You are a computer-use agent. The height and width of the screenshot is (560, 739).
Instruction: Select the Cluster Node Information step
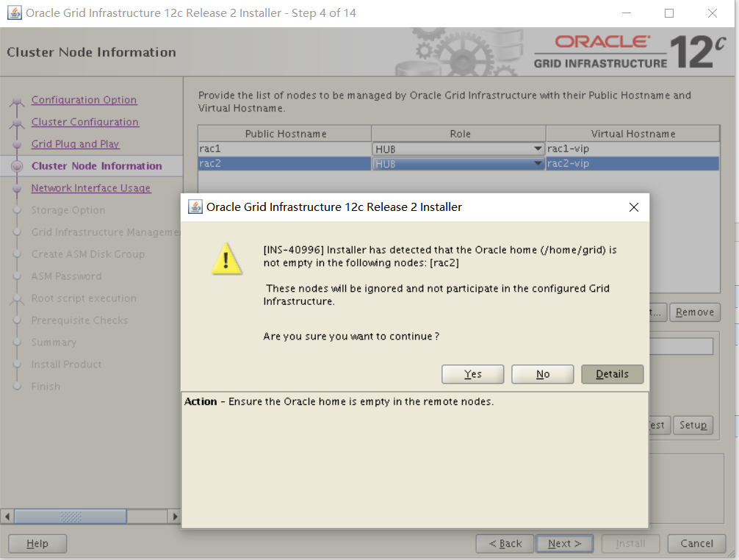pos(97,166)
